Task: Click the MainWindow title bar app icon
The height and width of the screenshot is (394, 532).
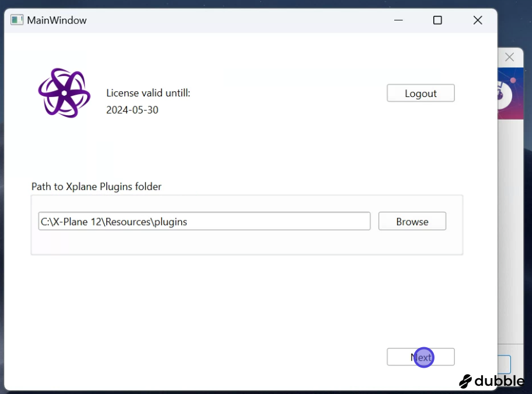Action: (17, 20)
